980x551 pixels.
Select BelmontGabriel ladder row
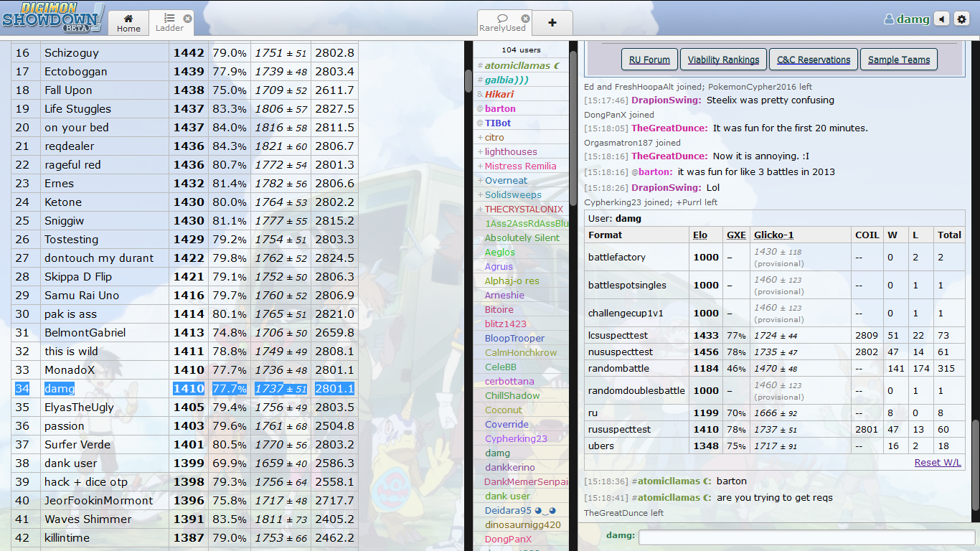click(x=184, y=333)
